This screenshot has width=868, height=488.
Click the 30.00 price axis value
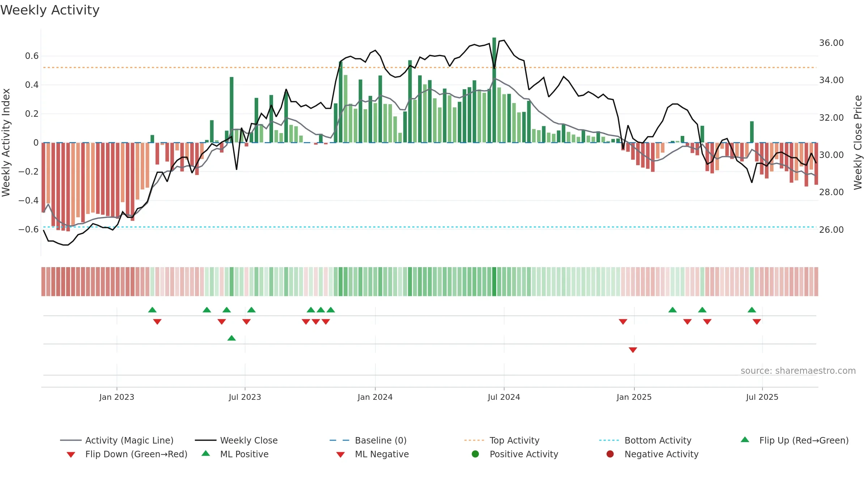[831, 155]
